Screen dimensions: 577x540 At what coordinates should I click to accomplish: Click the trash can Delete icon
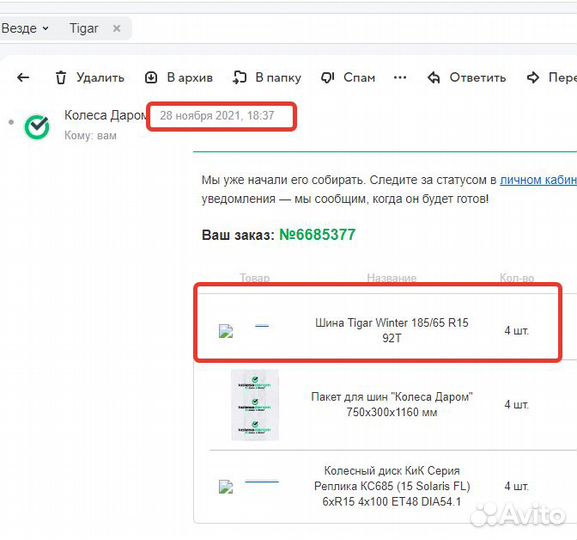click(x=61, y=78)
